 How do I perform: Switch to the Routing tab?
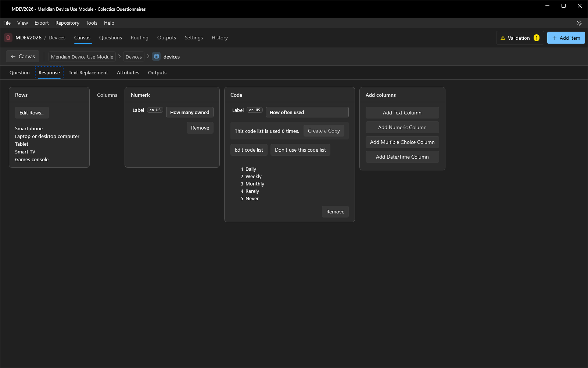click(x=140, y=38)
